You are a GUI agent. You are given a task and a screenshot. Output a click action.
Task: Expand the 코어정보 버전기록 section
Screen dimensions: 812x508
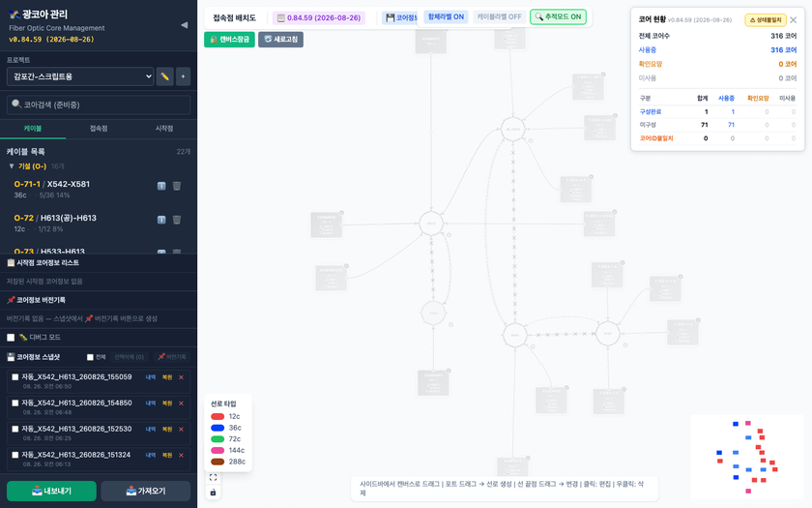pos(99,300)
